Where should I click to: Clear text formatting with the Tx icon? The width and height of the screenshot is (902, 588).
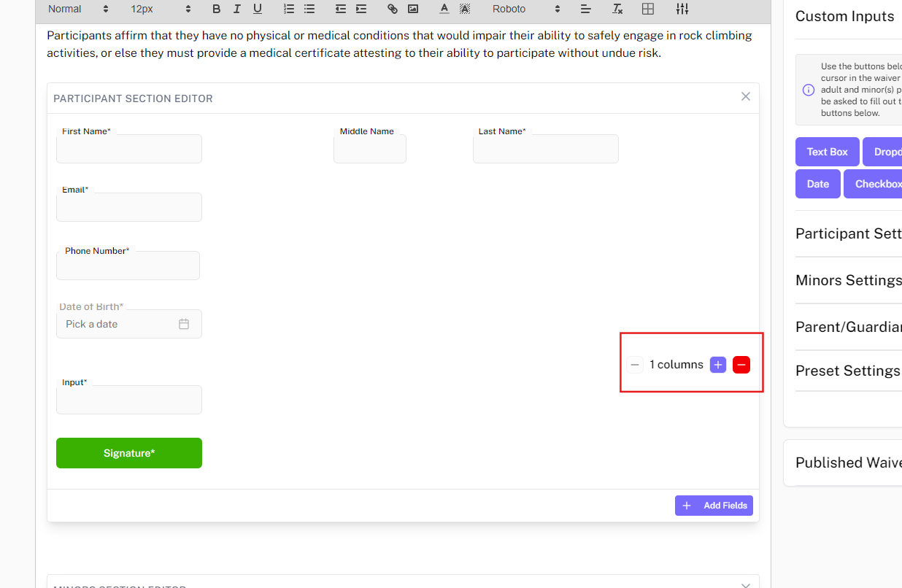point(617,9)
